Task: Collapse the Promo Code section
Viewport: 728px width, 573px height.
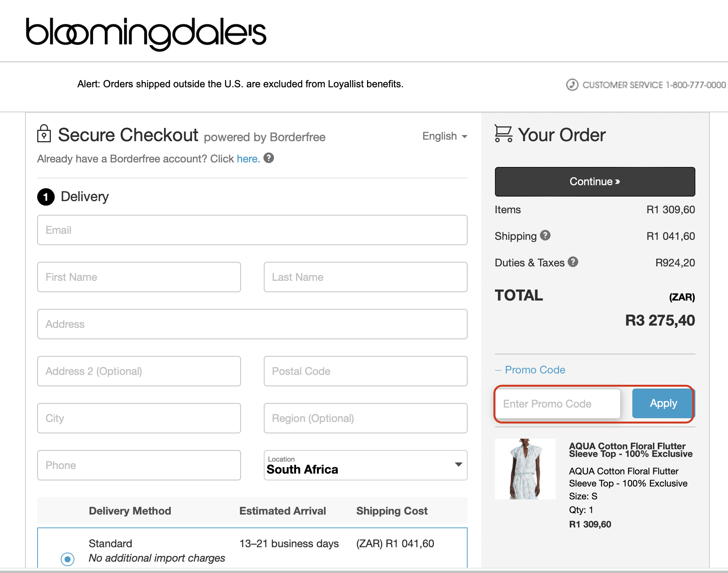Action: (530, 370)
